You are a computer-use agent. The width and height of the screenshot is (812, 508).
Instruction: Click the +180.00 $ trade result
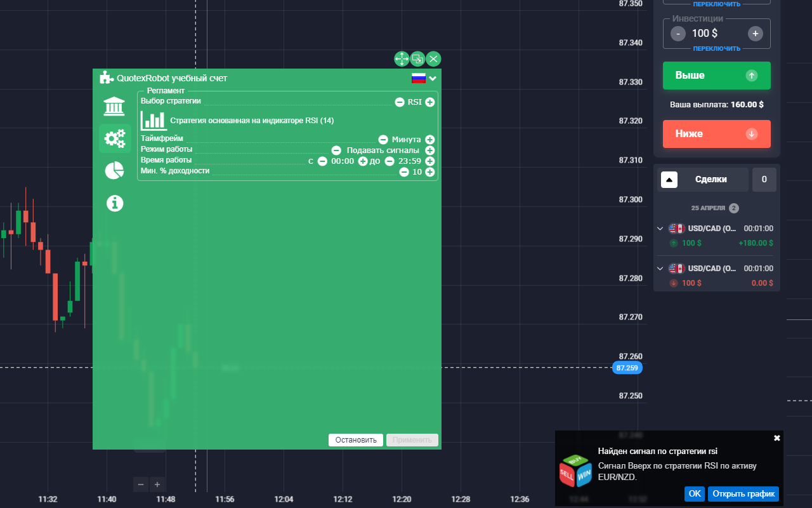756,243
